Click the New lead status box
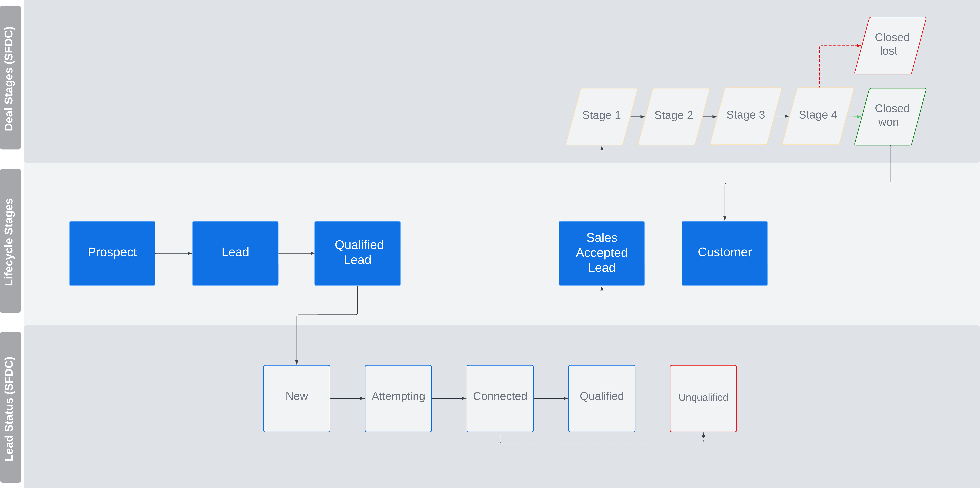Screen dimensions: 980x488 tap(297, 399)
